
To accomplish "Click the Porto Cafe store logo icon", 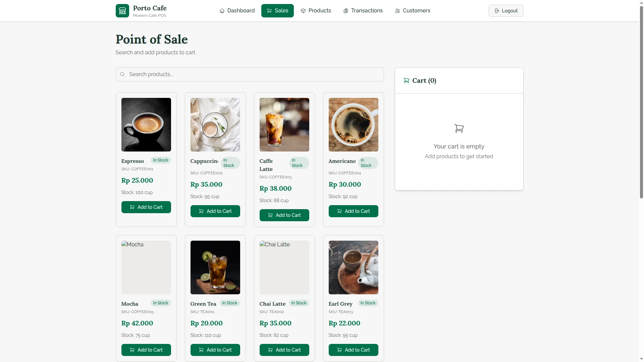I will pos(122,11).
